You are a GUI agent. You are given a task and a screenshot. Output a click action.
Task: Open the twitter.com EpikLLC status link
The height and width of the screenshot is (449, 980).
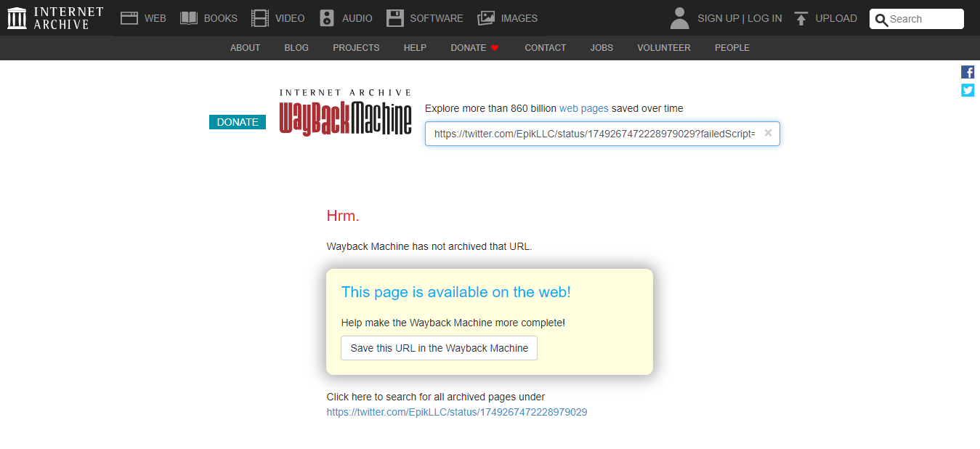pos(457,412)
